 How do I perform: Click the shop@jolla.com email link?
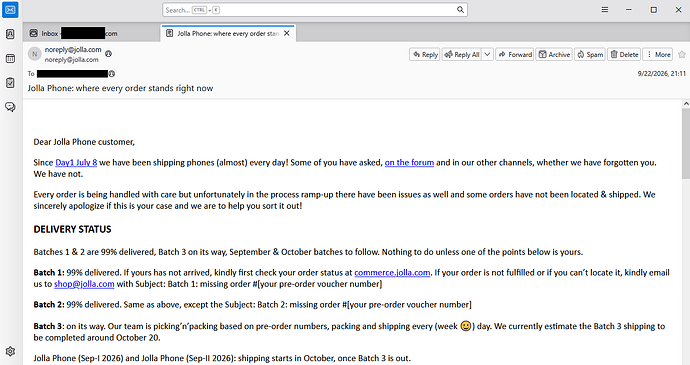(84, 284)
